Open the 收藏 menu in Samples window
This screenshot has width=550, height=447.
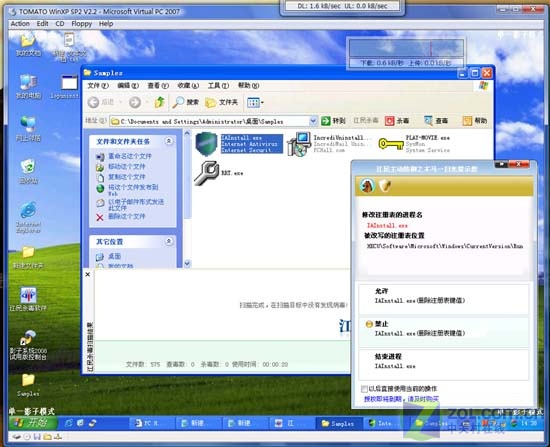[x=188, y=86]
